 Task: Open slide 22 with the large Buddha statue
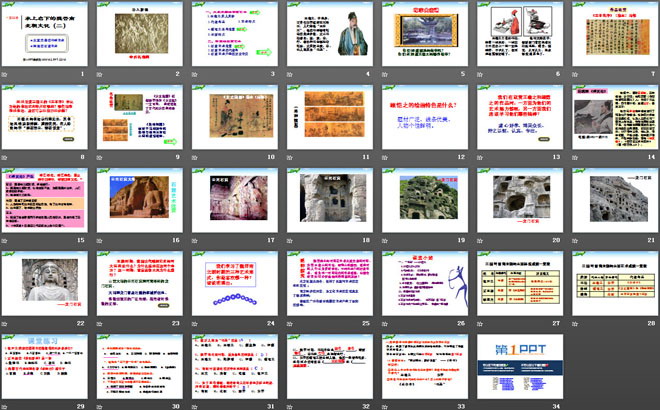[47, 281]
